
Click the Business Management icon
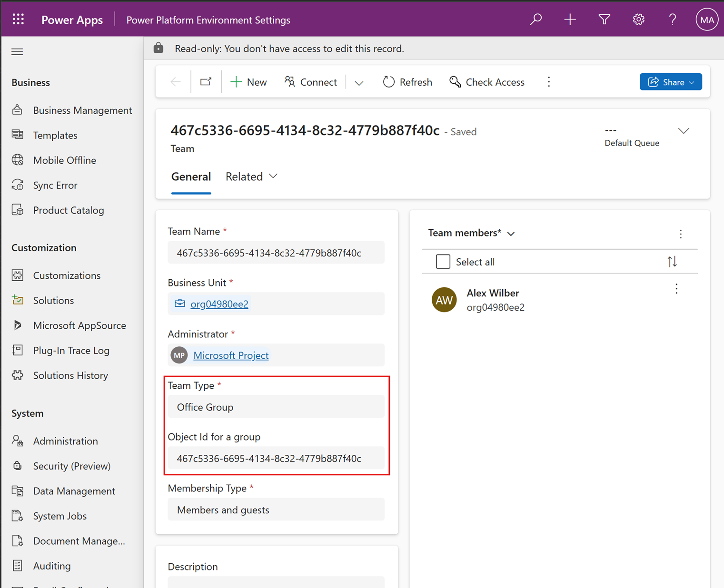18,110
